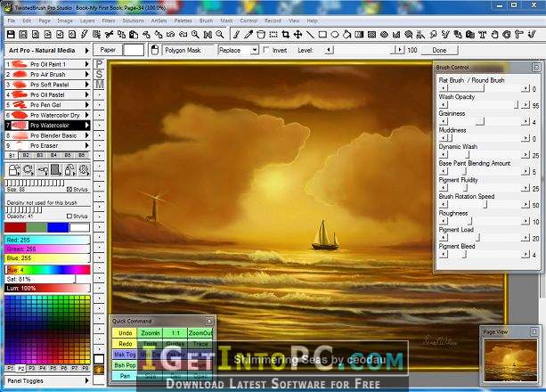Toggle the Opacity Stylus checkbox
Image resolution: width=546 pixels, height=392 pixels.
pyautogui.click(x=69, y=216)
